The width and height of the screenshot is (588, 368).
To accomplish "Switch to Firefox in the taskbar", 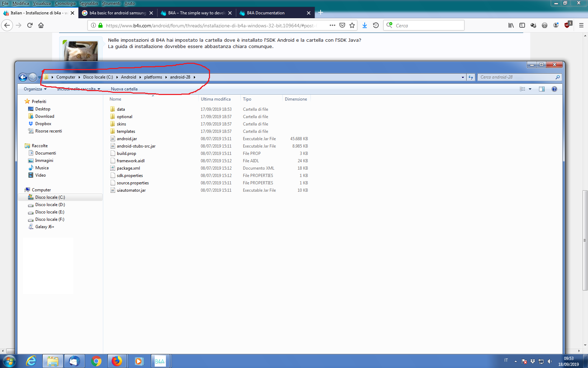I will point(117,361).
